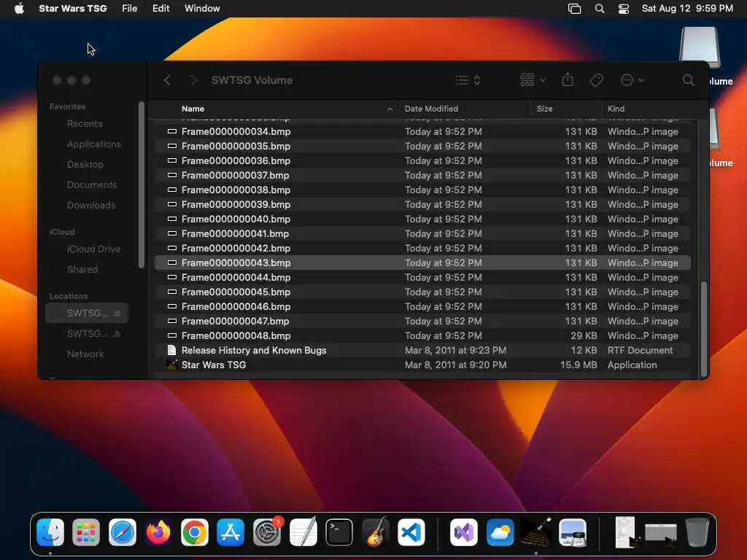Select Frame0000000037.bmp in the list
Screen dimensions: 747x560
(x=422, y=175)
